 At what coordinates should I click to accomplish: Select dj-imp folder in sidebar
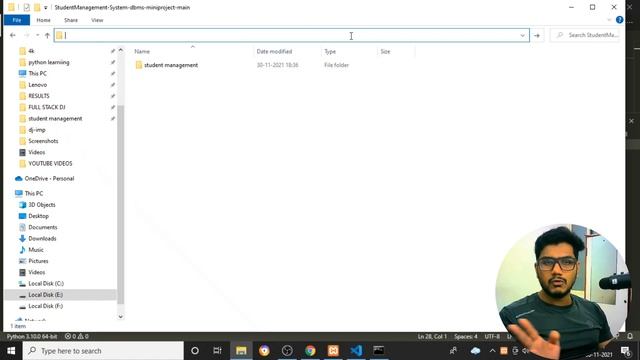point(37,130)
